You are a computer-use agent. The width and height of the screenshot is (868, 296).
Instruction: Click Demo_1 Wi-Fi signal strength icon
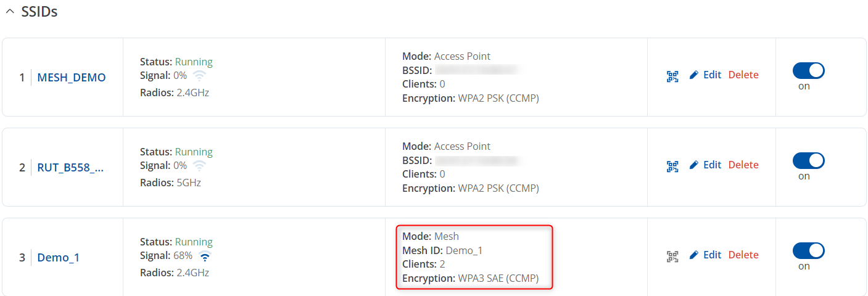coord(205,256)
